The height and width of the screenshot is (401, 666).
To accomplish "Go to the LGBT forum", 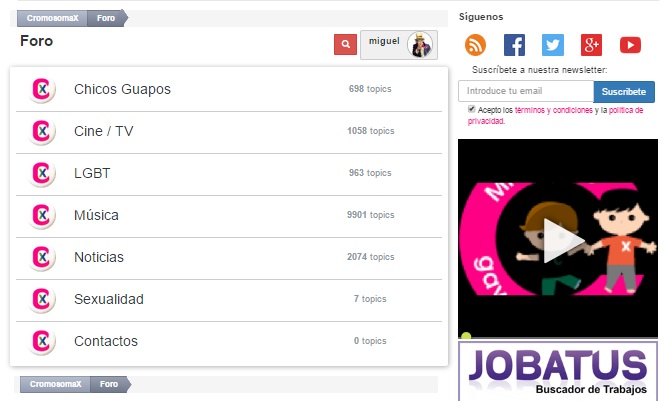I will click(92, 173).
